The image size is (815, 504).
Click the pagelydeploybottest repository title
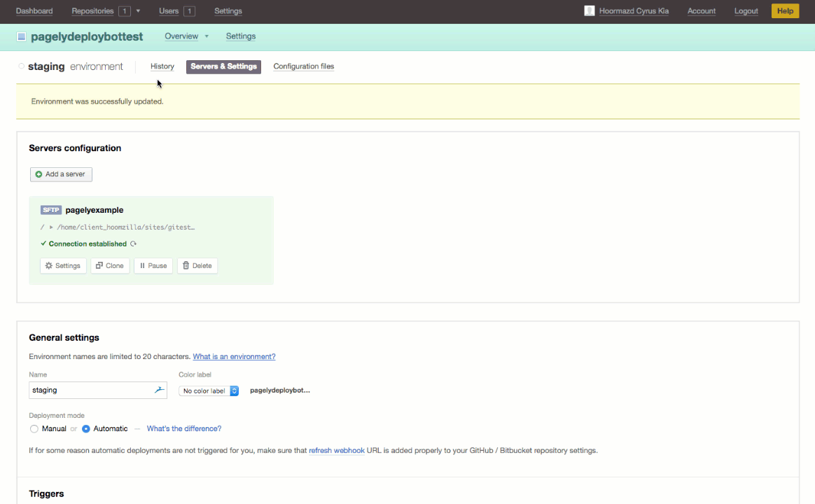click(x=87, y=37)
